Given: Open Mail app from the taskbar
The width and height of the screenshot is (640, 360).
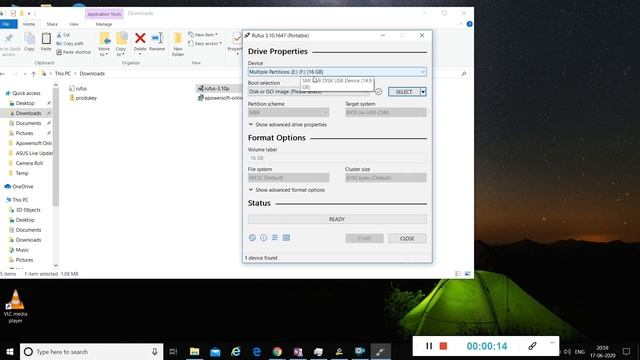Looking at the screenshot, I should 215,351.
